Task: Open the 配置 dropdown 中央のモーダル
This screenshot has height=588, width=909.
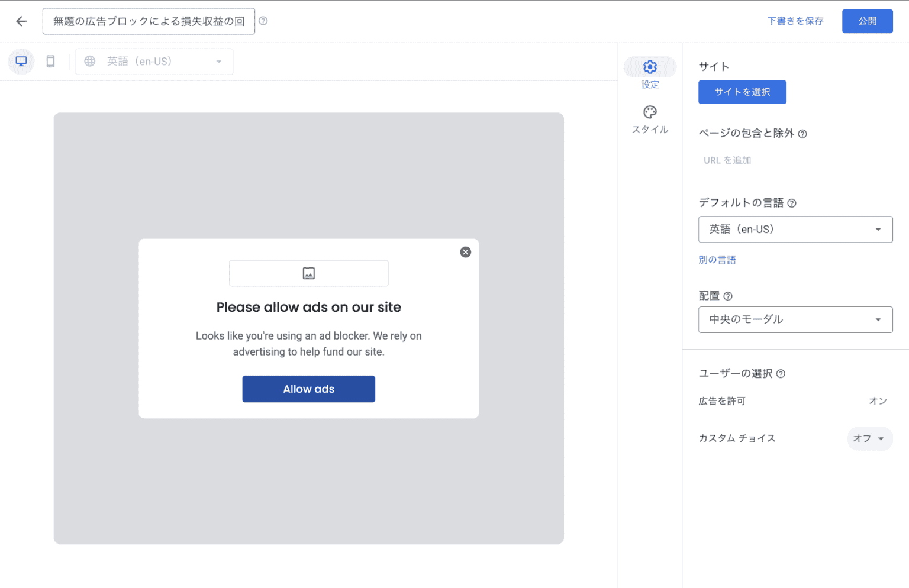Action: coord(795,319)
